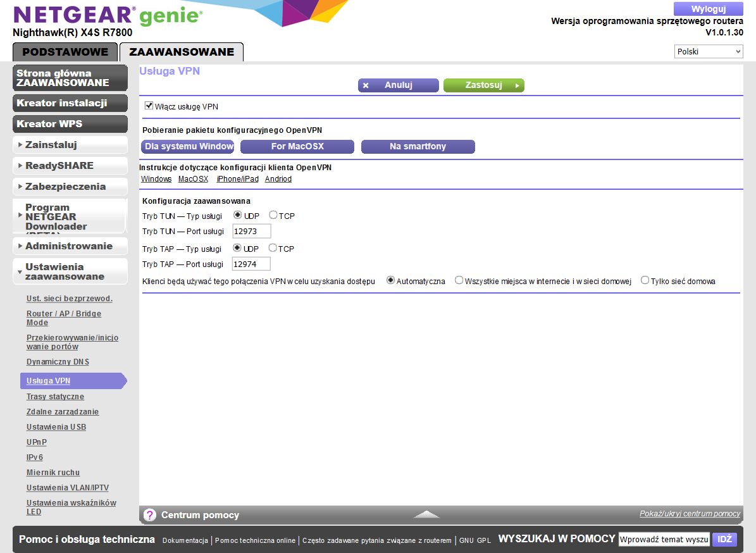Download the For MacOSX package
Image resolution: width=756 pixels, height=553 pixels.
click(297, 147)
